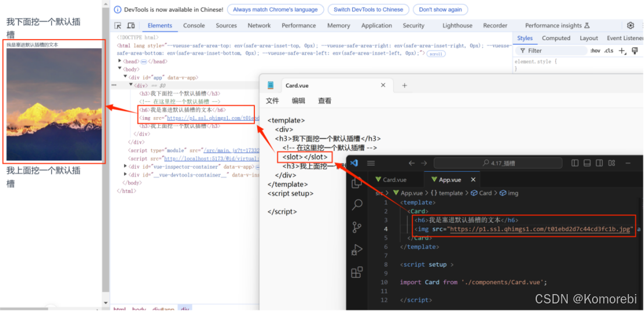Image resolution: width=644 pixels, height=311 pixels.
Task: Switch to the Console tab in DevTools
Action: pos(194,26)
